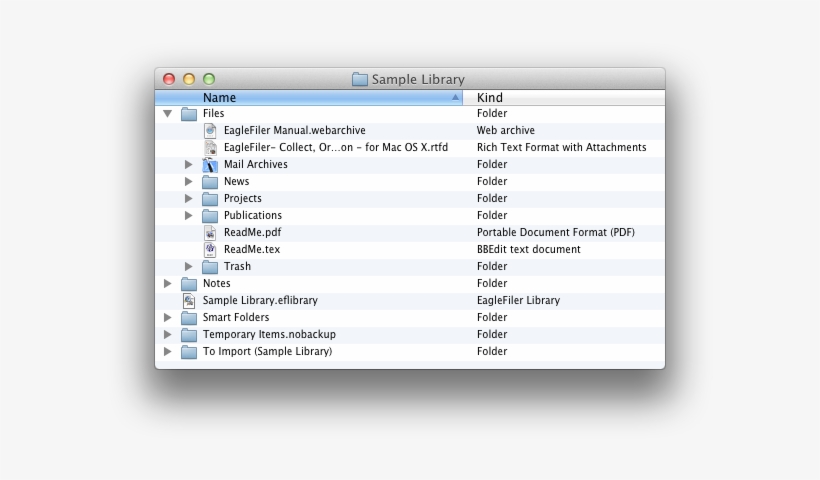Viewport: 820px width, 480px height.
Task: Expand the Notes folder triangle
Action: 167,283
